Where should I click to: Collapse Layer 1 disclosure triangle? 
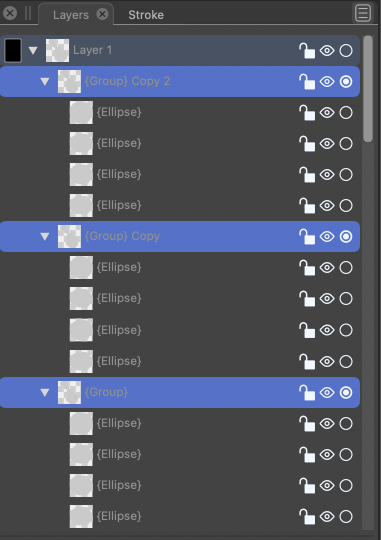point(33,51)
